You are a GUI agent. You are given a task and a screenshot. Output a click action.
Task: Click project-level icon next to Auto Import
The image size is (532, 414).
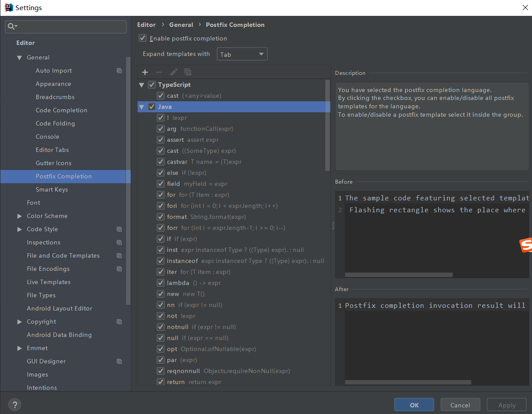[x=119, y=70]
